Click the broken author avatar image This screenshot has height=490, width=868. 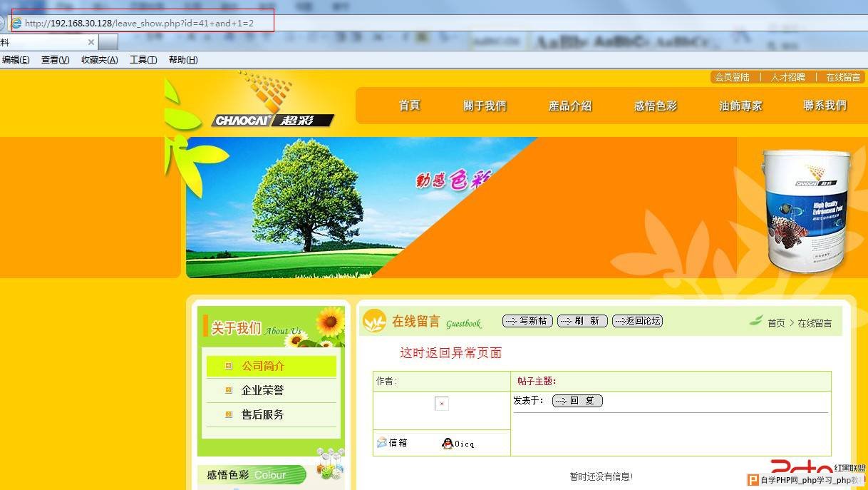[x=442, y=404]
